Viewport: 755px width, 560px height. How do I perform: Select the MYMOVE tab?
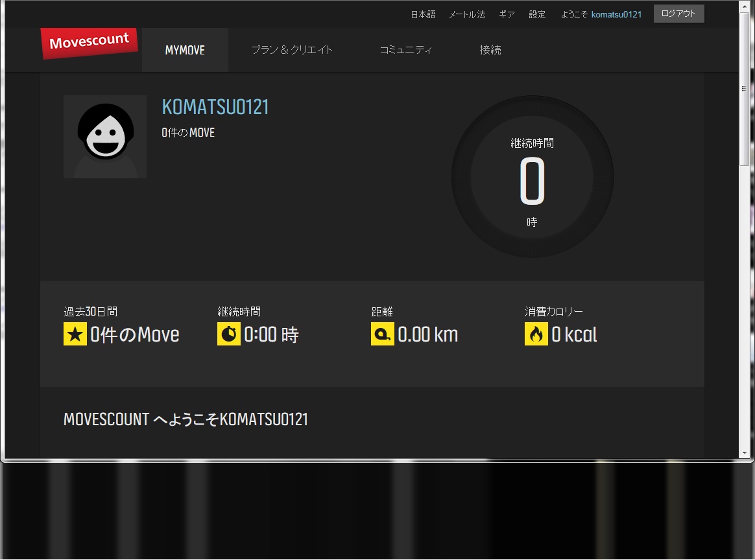[185, 50]
